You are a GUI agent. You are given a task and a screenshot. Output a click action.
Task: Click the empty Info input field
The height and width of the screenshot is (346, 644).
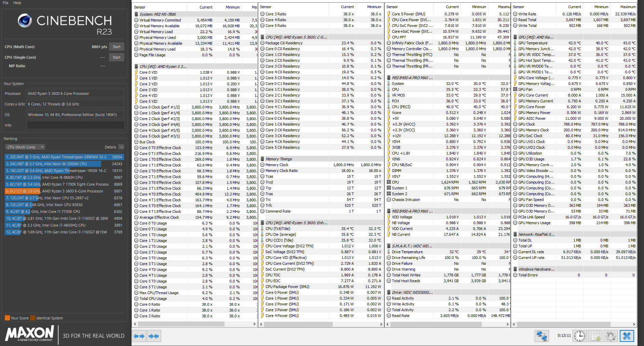tap(76, 125)
